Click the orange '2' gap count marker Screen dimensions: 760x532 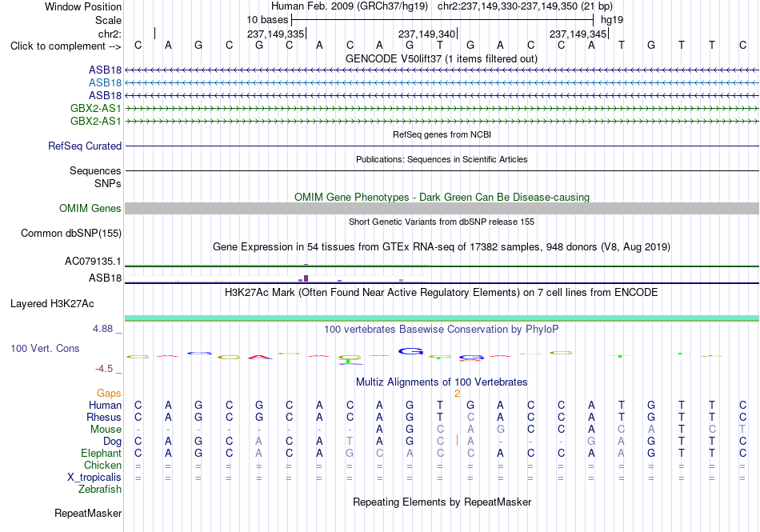(x=457, y=394)
